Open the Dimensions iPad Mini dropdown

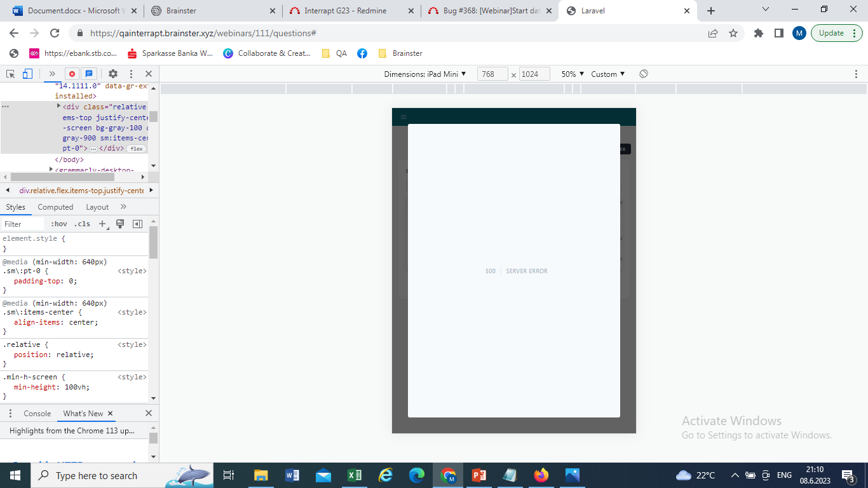click(424, 74)
